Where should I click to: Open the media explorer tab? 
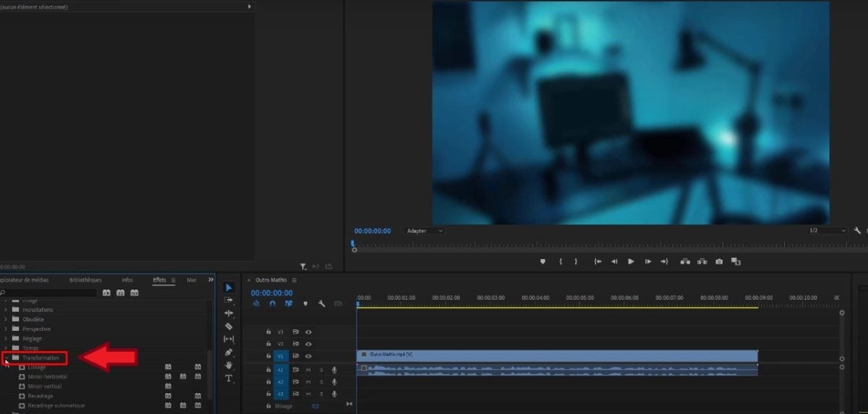[25, 280]
